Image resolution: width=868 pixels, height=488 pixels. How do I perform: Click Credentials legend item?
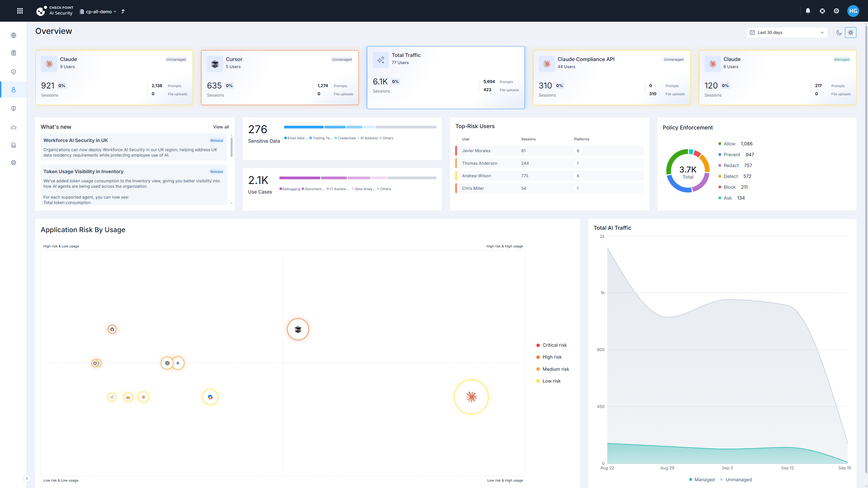[x=345, y=138]
